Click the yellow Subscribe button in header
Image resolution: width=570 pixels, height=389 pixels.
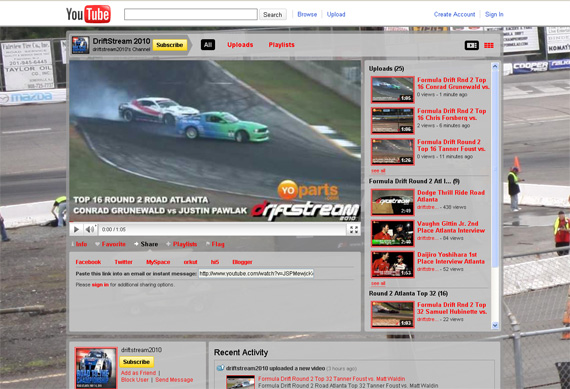pos(170,45)
